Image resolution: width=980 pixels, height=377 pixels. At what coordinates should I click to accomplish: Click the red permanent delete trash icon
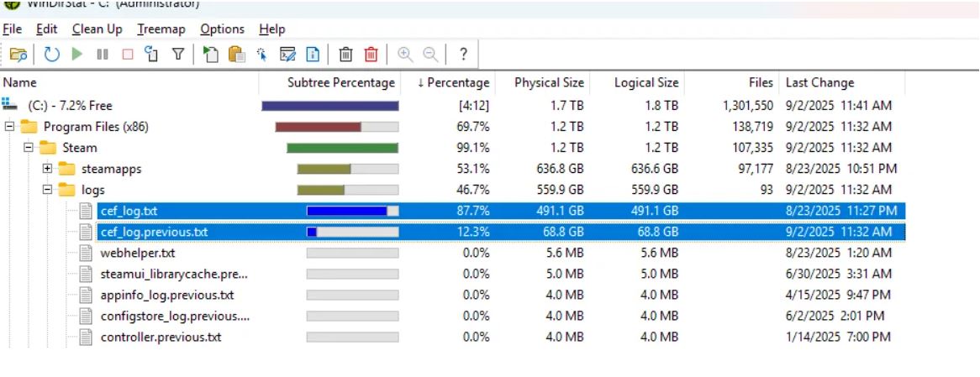pos(371,55)
